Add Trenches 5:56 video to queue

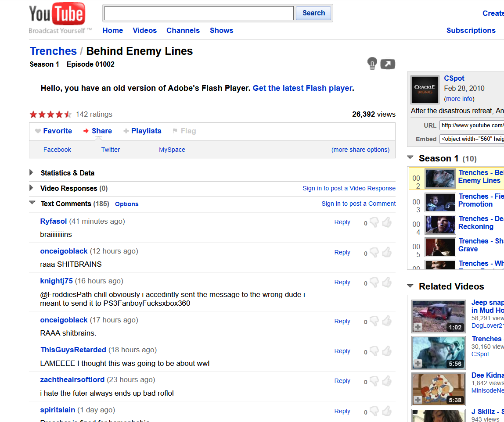coord(418,364)
